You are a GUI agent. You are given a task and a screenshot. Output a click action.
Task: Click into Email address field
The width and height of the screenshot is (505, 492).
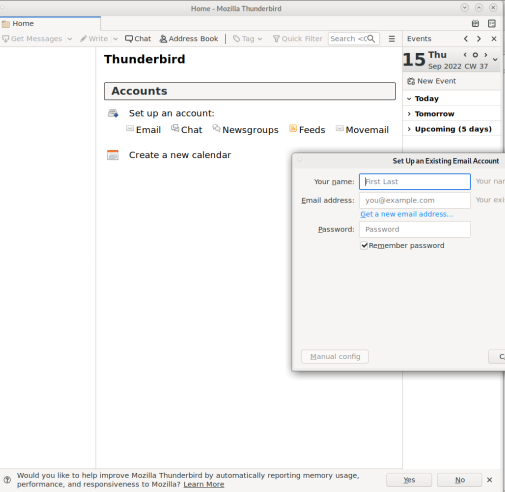coord(415,200)
